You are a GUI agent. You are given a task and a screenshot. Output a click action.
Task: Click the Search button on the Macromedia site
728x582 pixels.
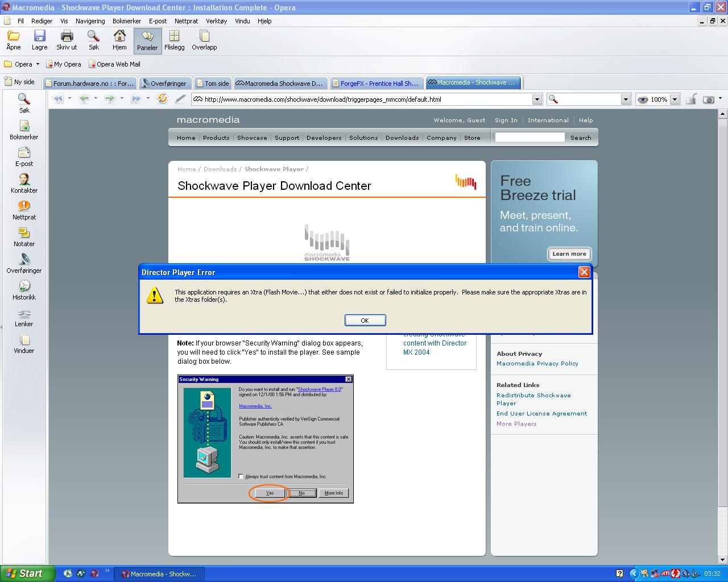pos(581,138)
